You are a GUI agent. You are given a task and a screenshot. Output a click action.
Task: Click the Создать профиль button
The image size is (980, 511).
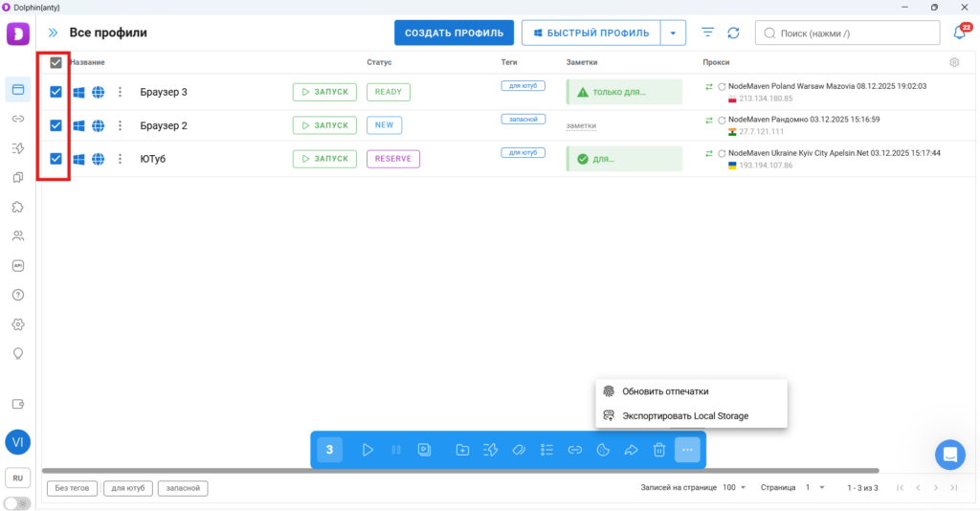pos(454,33)
